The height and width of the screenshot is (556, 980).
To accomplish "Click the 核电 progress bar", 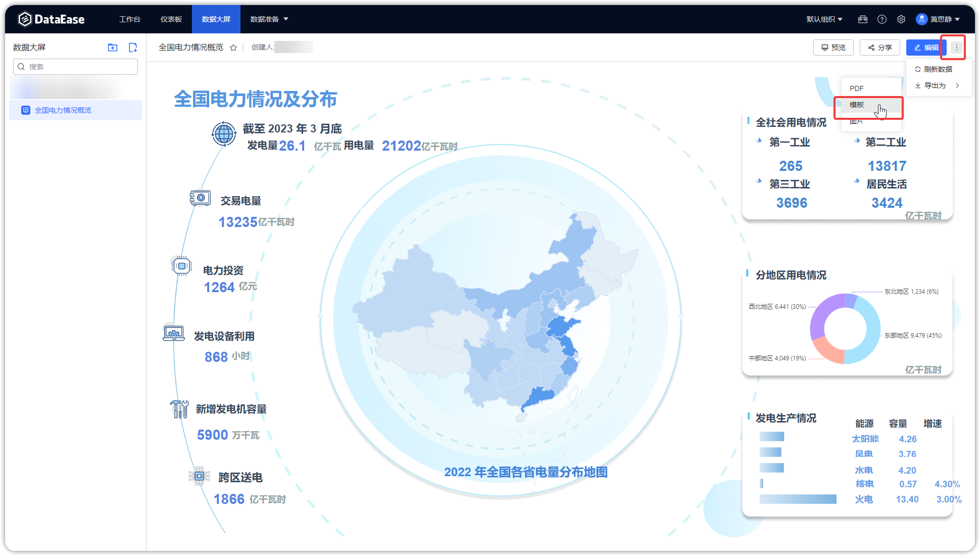I will (761, 484).
